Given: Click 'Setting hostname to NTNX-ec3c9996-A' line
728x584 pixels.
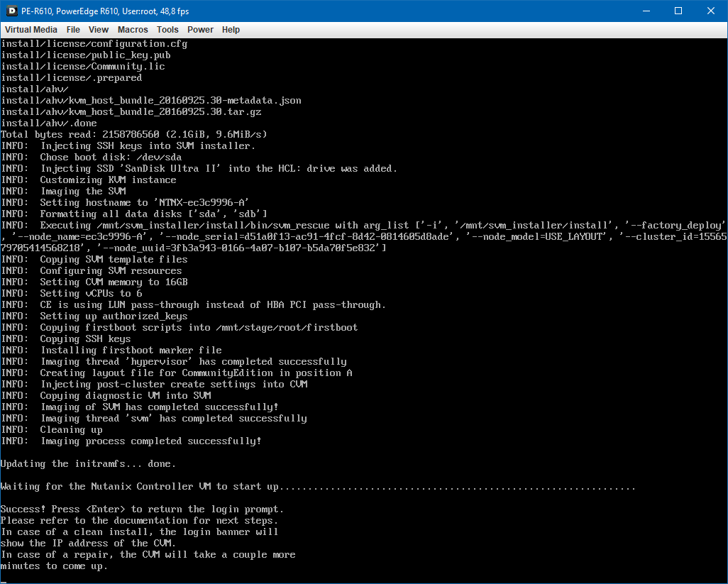Looking at the screenshot, I should (x=125, y=203).
